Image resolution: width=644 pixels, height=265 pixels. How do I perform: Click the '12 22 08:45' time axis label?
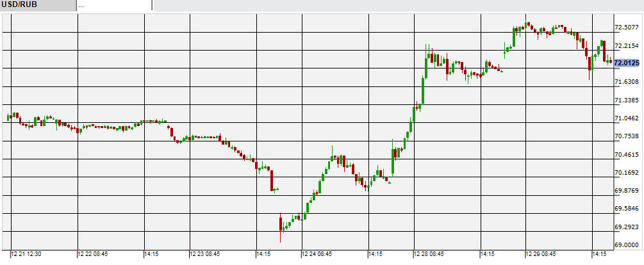pos(94,254)
